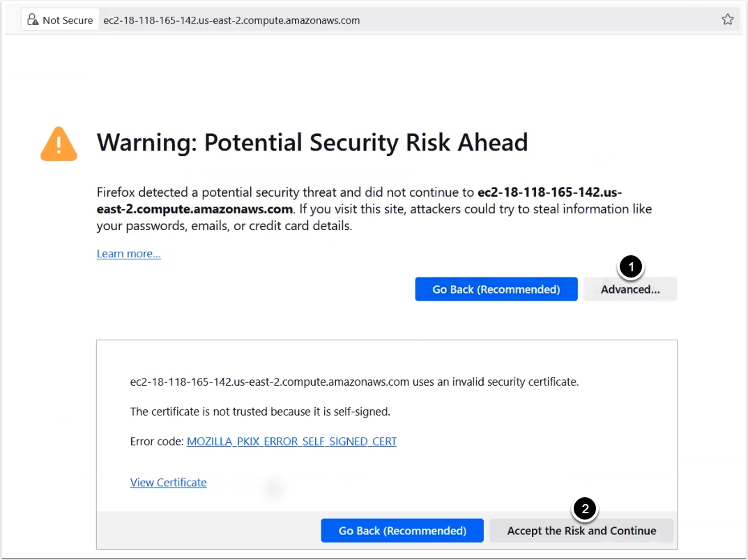
Task: Open the MOZILLA_PKIX_ERROR_SELF_SIGNED_CERT error code link
Action: point(291,441)
